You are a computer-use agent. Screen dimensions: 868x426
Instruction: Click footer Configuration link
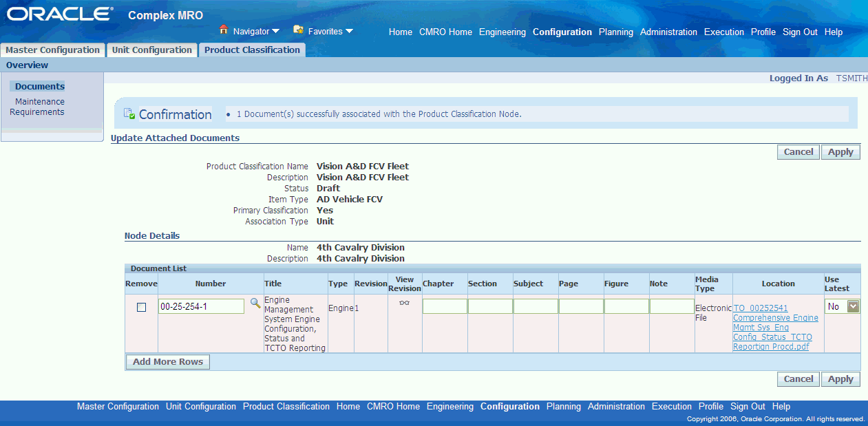point(510,407)
